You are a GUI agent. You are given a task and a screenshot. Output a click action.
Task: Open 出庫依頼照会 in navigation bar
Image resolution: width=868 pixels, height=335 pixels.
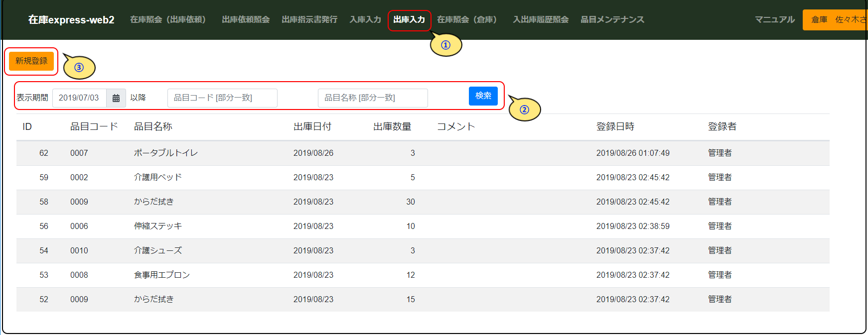[x=246, y=20]
